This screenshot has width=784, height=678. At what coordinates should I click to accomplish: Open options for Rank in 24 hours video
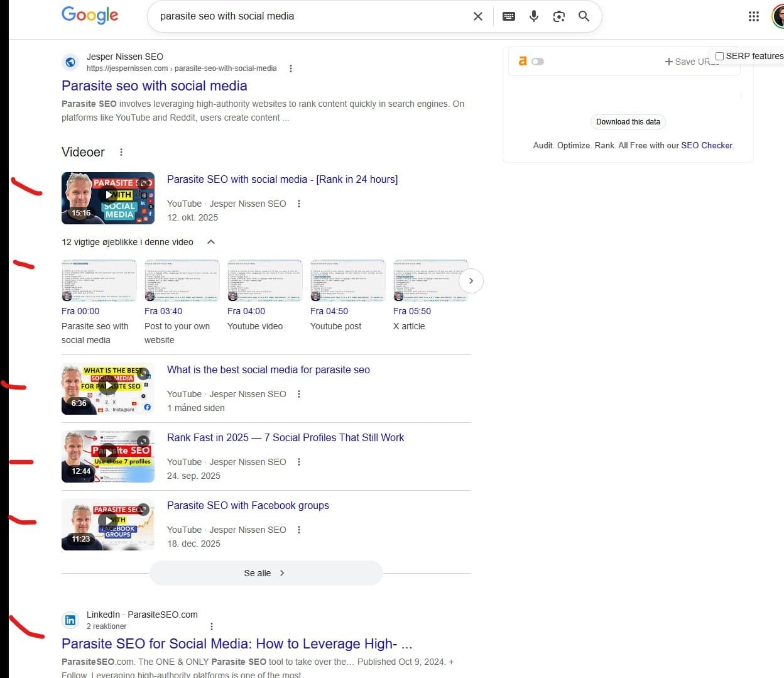coord(299,204)
